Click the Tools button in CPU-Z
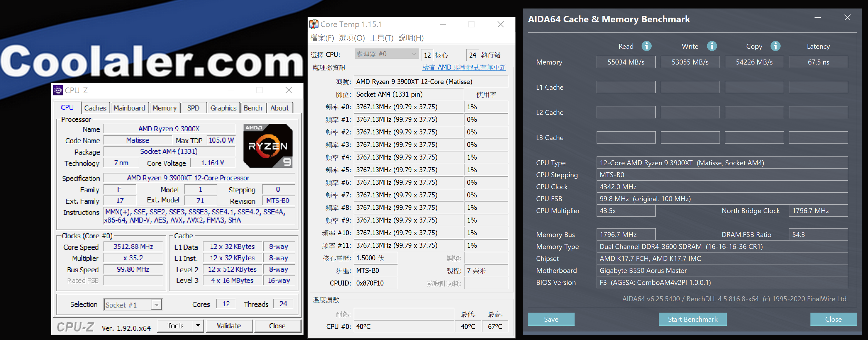The width and height of the screenshot is (868, 340). (175, 326)
